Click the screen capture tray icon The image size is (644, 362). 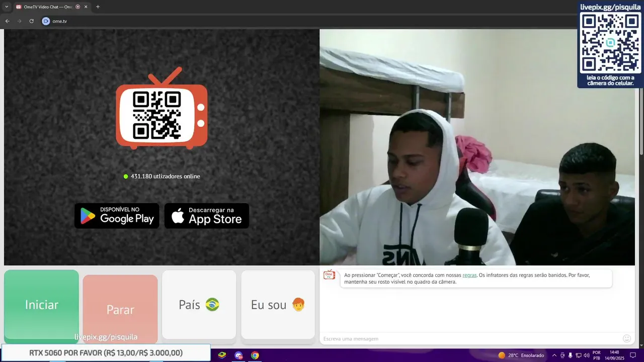562,355
